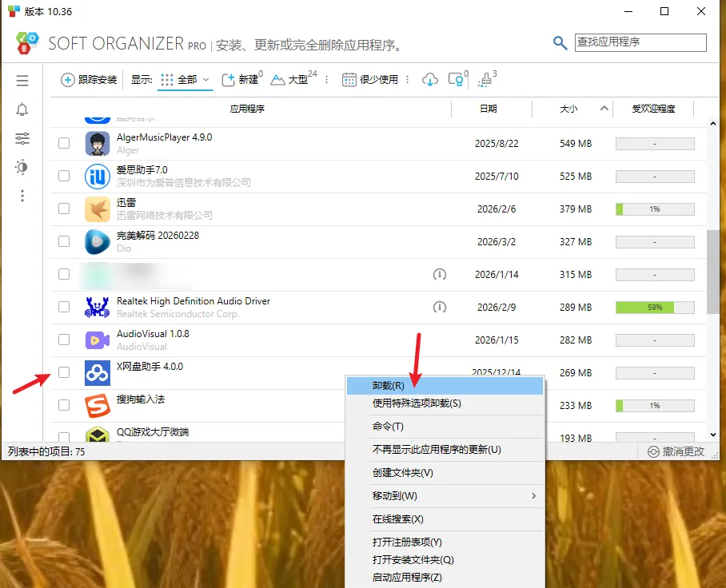Viewport: 726px width, 588px height.
Task: Click the list scroll up arrow
Action: tap(713, 124)
